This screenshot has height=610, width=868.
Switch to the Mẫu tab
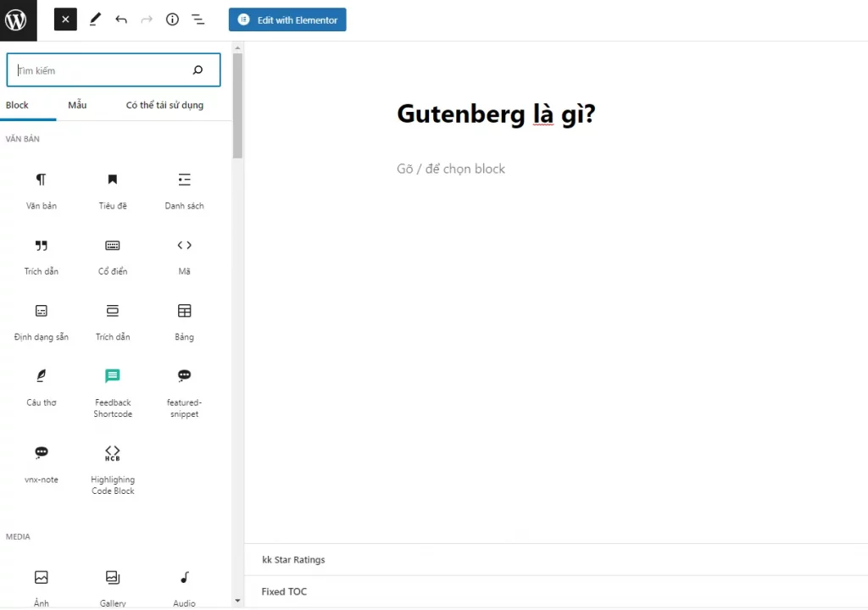(x=77, y=105)
